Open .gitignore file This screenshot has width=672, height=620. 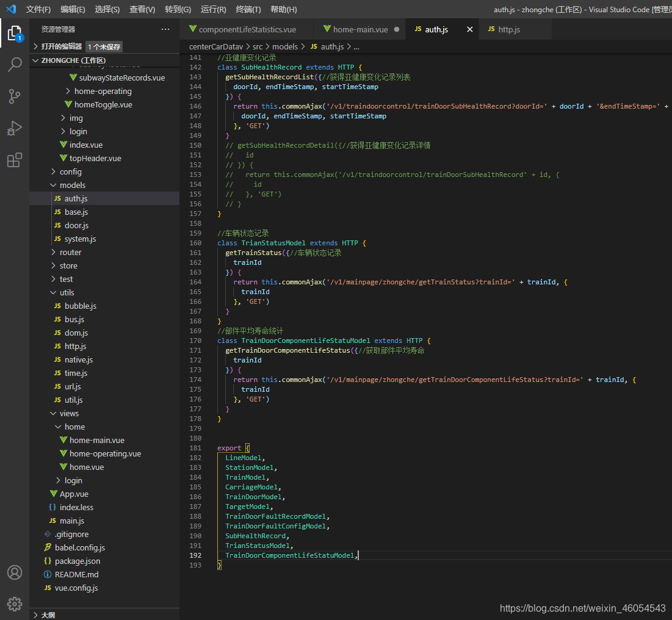pos(71,535)
